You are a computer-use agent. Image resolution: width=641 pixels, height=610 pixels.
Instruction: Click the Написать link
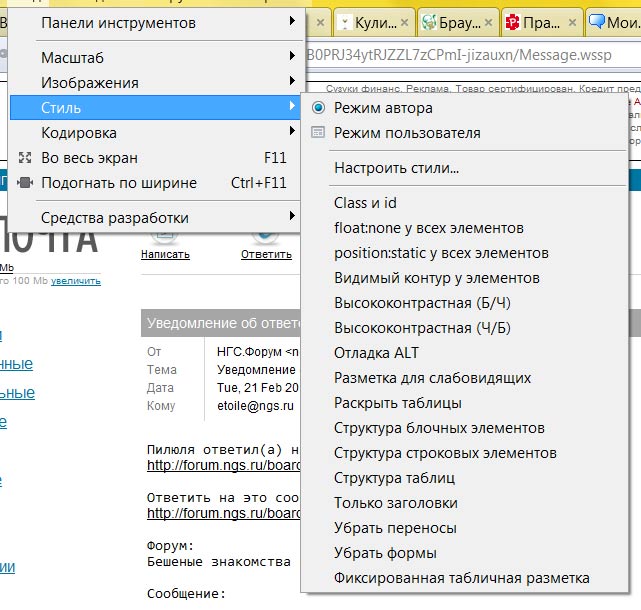coord(165,254)
